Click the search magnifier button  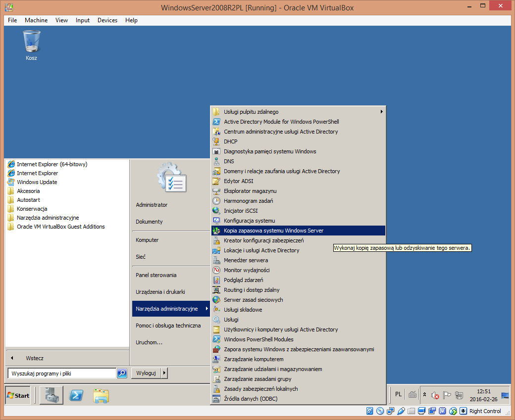122,373
